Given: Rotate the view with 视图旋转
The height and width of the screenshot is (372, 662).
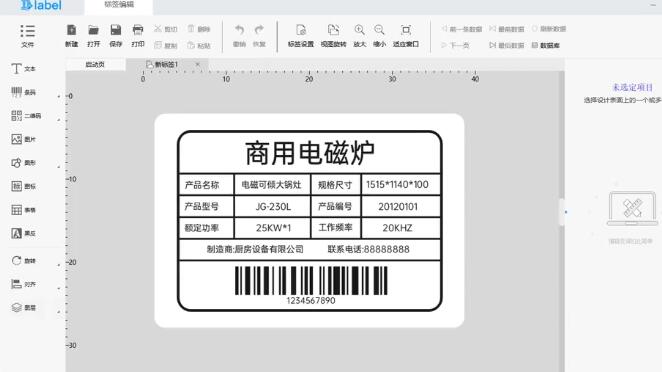Looking at the screenshot, I should (333, 35).
